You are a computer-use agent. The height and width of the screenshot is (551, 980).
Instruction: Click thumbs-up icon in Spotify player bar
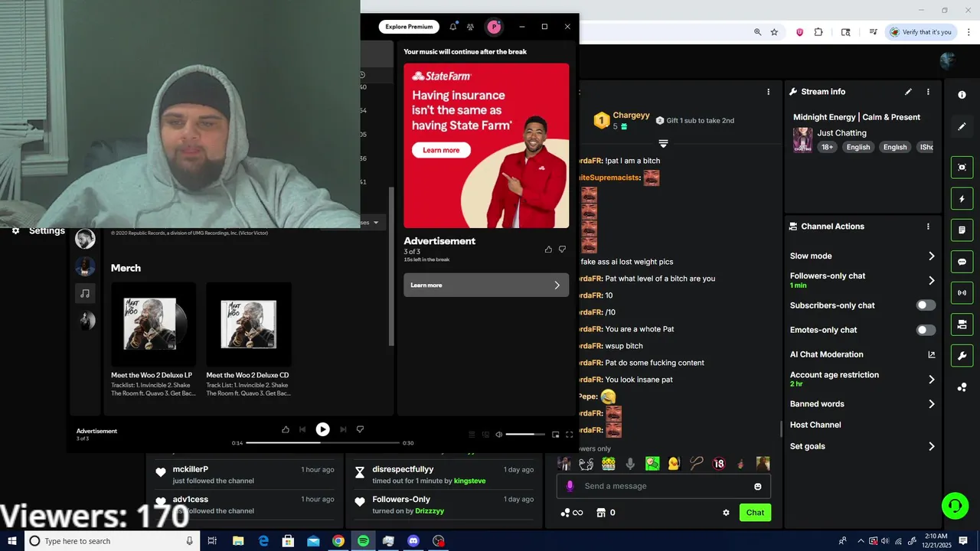point(286,429)
